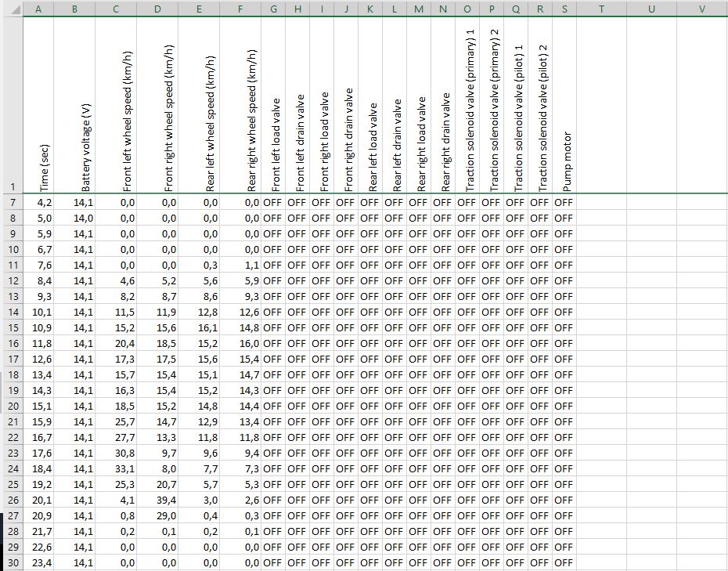Click 'Rear left wheel speed (km/h)' header
Screen dimensions: 728x571
199,105
